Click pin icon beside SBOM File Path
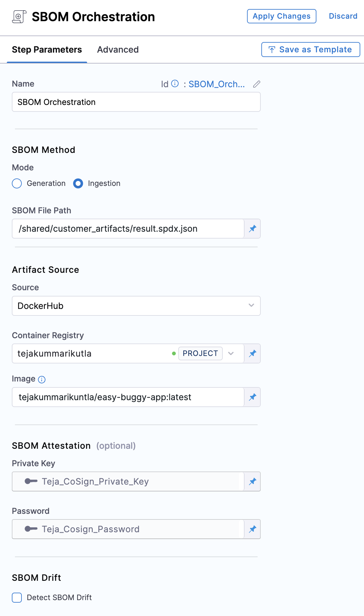The image size is (364, 616). pyautogui.click(x=252, y=229)
